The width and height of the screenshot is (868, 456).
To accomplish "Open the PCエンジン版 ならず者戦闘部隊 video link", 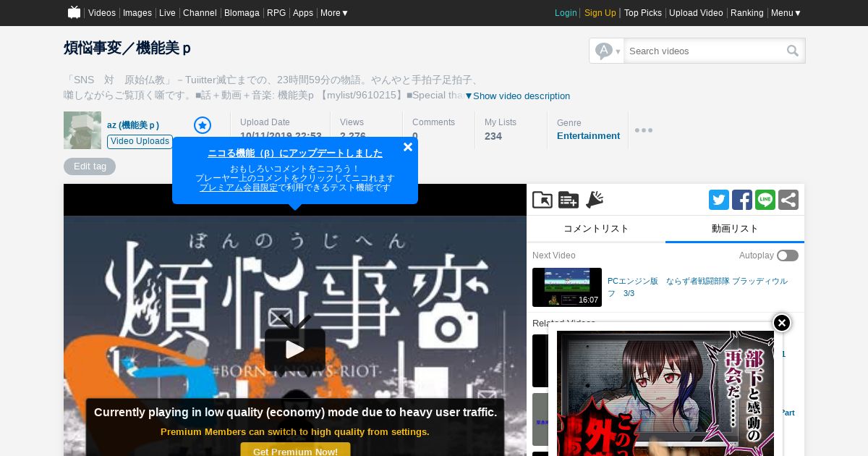I will point(697,287).
